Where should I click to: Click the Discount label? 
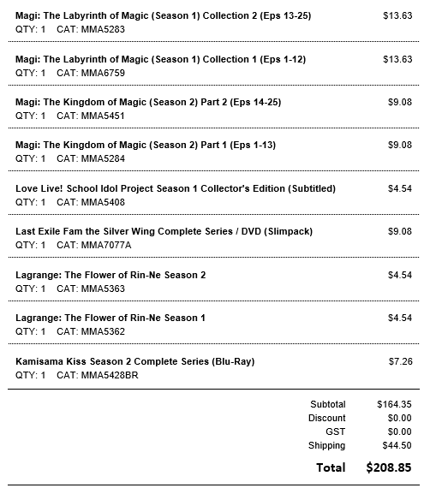(327, 419)
